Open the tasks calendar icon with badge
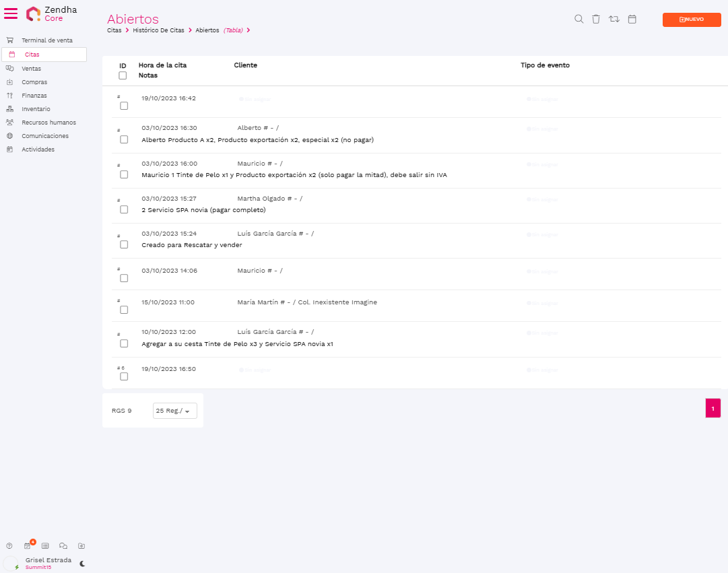Viewport: 728px width, 573px height. [x=28, y=546]
